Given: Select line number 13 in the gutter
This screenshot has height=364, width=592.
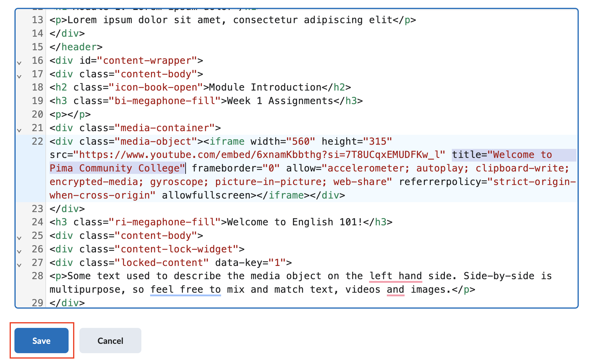Looking at the screenshot, I should (38, 20).
